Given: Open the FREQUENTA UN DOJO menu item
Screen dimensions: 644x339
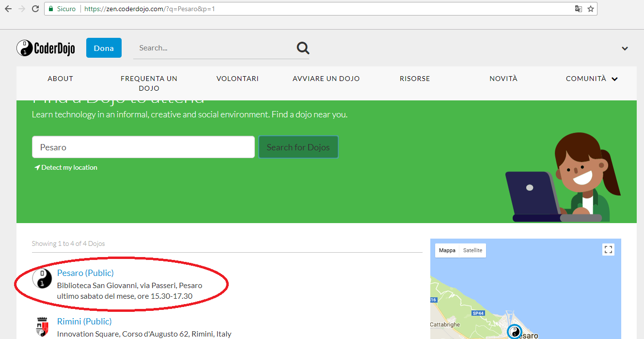Looking at the screenshot, I should [x=149, y=83].
